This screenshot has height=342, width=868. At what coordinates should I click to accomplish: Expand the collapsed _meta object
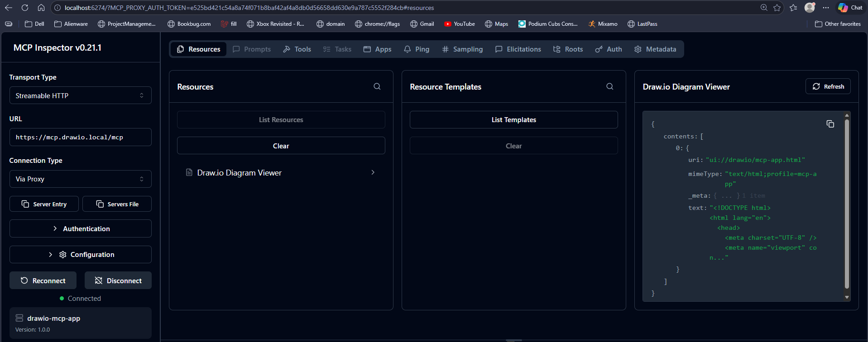coord(726,196)
